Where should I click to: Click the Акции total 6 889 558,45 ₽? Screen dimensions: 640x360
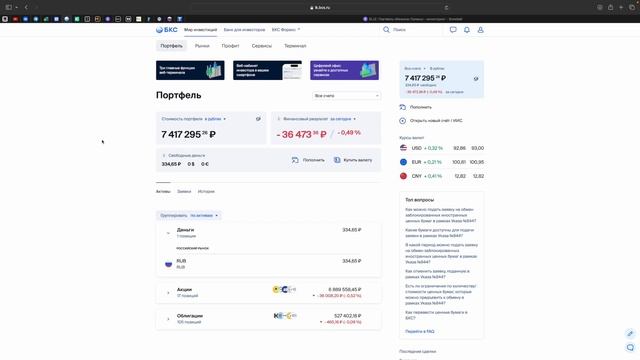345,289
